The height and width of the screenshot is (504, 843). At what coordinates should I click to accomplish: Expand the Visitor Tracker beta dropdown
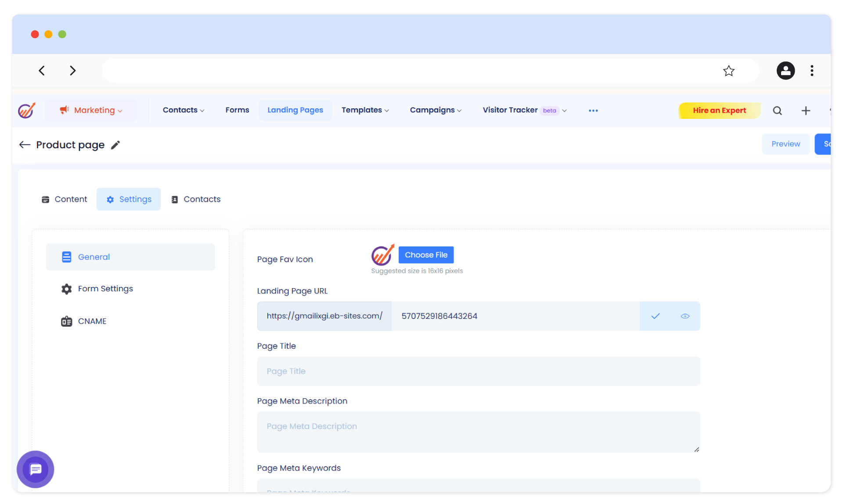tap(564, 111)
